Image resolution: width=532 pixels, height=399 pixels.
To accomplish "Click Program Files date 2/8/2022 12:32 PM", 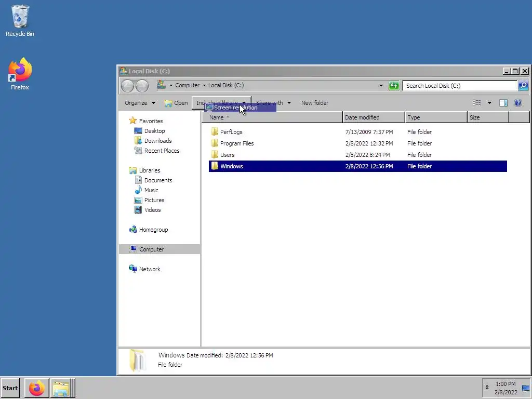I will point(369,143).
